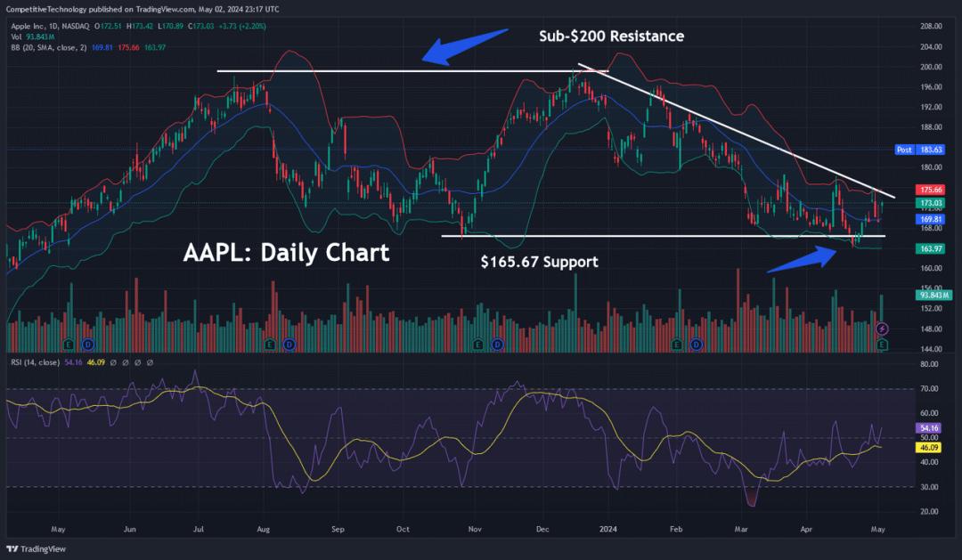Click the Aug label on time axis
The height and width of the screenshot is (560, 962).
pos(263,530)
